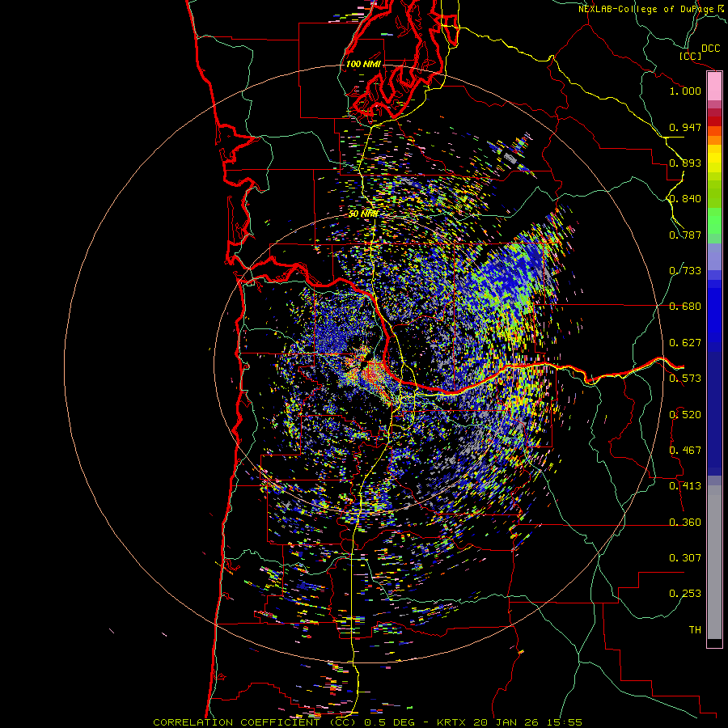
Task: Click the '[CC]' legend title
Action: coord(690,56)
